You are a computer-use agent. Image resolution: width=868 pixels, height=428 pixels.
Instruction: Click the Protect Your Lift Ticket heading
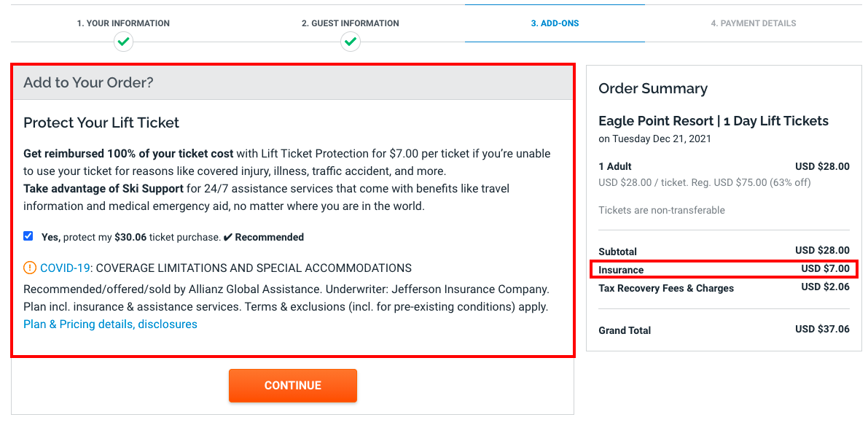tap(101, 122)
